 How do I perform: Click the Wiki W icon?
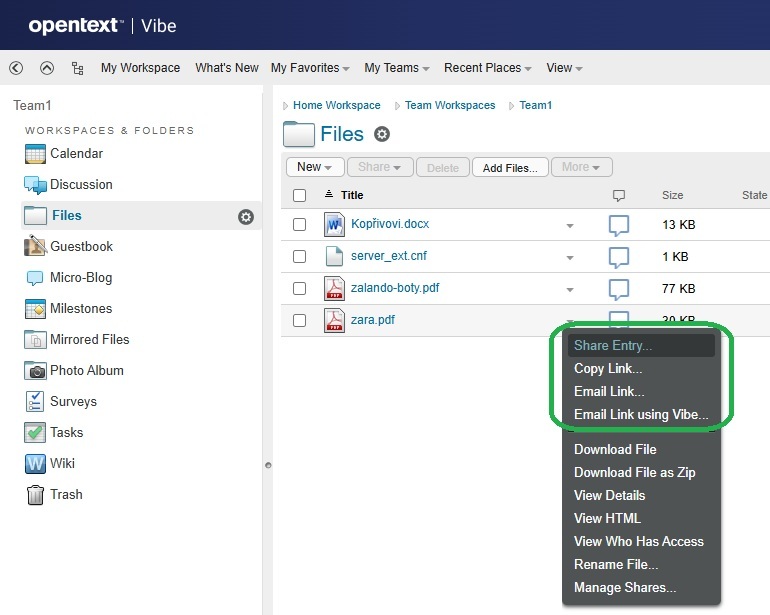point(35,463)
